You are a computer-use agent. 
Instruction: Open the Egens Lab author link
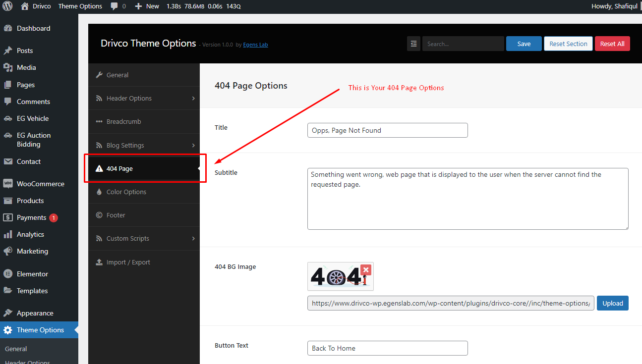(255, 45)
